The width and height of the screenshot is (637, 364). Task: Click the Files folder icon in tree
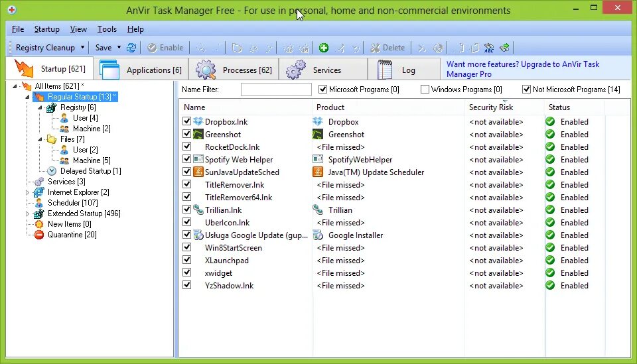coord(52,139)
